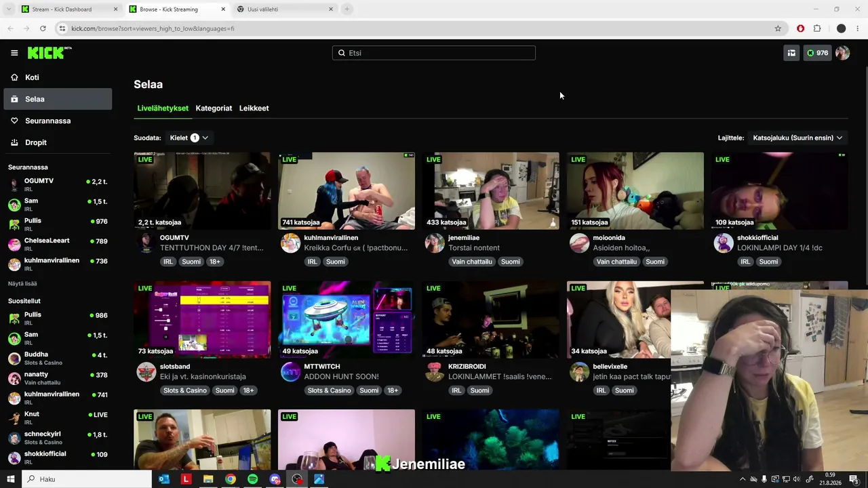
Task: Click kuhlmanvirallinen channel avatar in stream grid
Action: 290,243
